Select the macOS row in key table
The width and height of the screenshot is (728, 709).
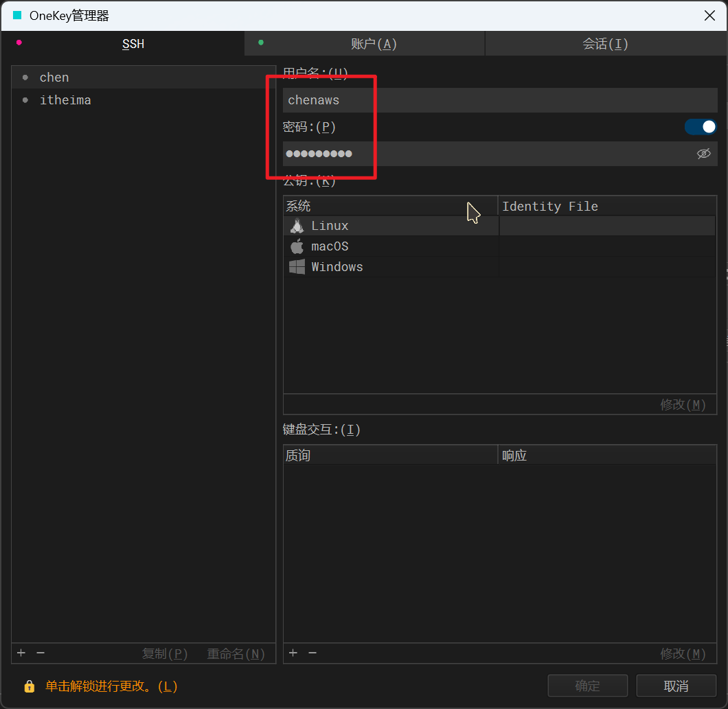(x=499, y=246)
